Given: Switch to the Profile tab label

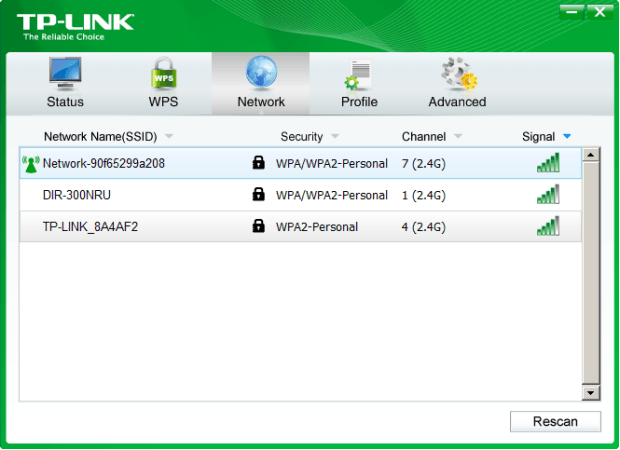Looking at the screenshot, I should click(x=359, y=102).
